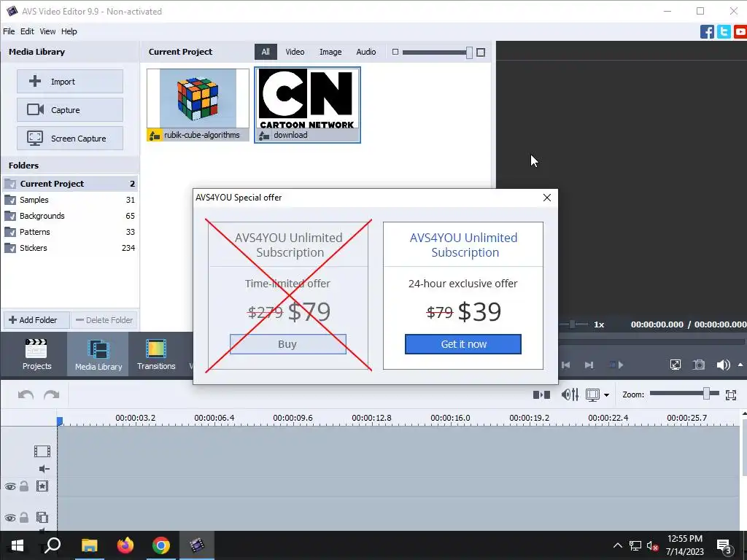Click the Capture button
Image resolution: width=747 pixels, height=560 pixels.
70,110
